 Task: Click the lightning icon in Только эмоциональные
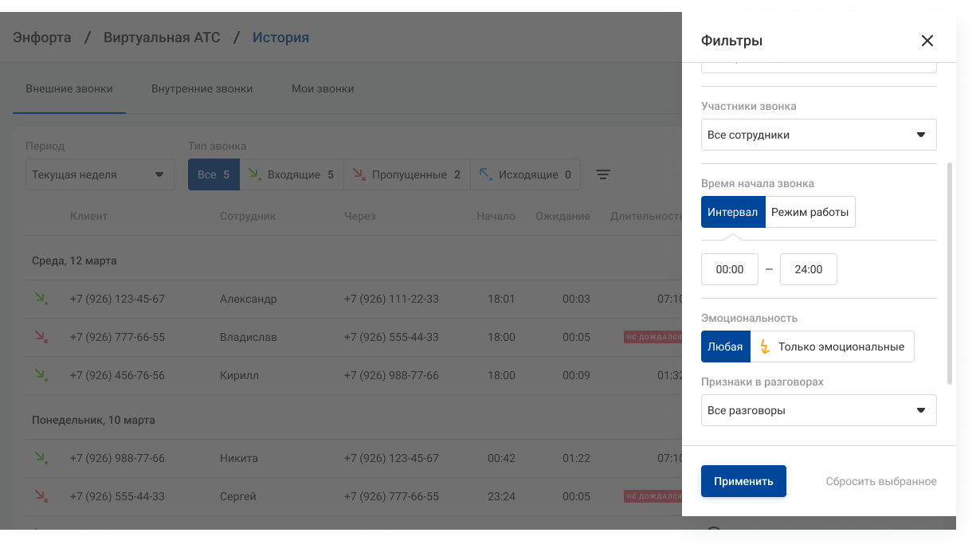click(765, 346)
